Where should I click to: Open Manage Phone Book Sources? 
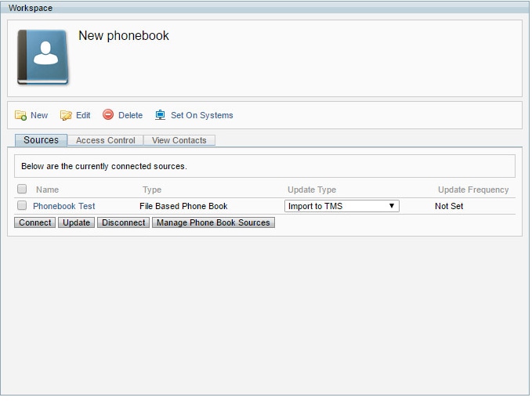[x=213, y=222]
